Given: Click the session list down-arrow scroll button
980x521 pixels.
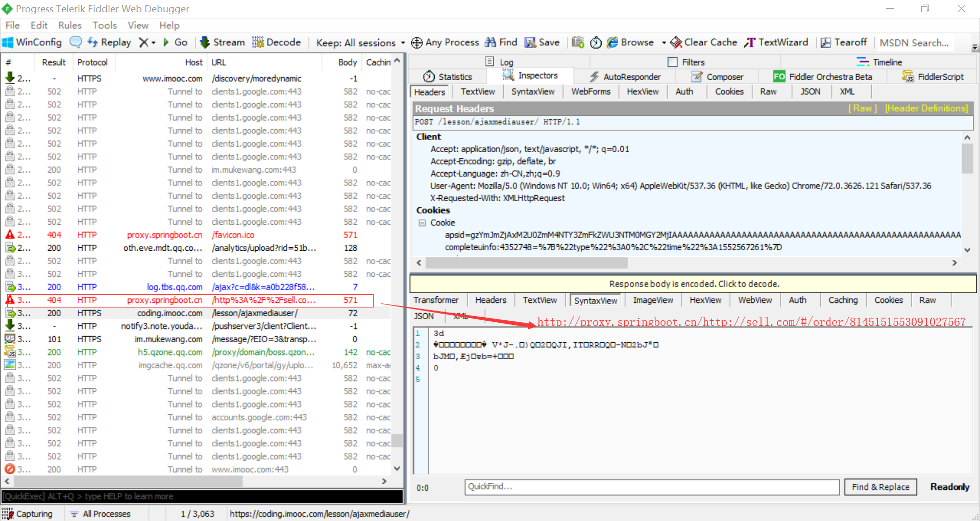Looking at the screenshot, I should point(397,468).
